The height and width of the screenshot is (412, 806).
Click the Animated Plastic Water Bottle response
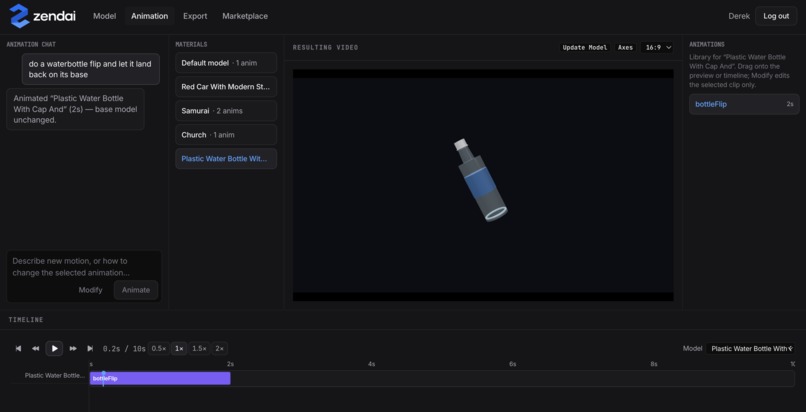tap(76, 109)
